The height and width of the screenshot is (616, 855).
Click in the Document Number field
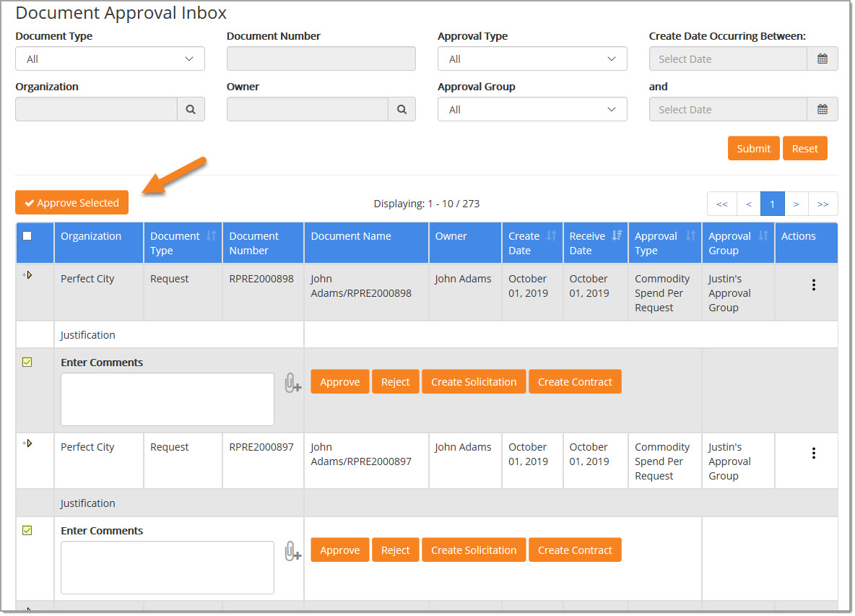click(321, 59)
